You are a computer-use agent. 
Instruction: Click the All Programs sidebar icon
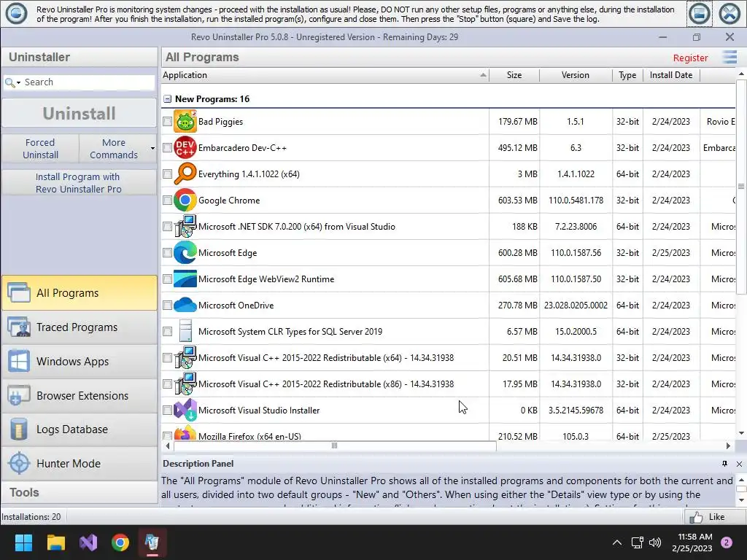[x=19, y=292]
